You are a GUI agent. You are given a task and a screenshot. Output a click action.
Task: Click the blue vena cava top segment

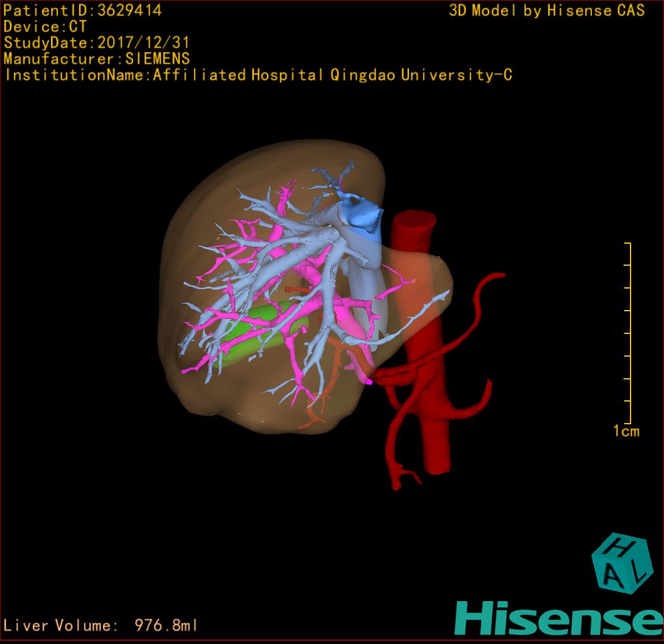pos(360,214)
